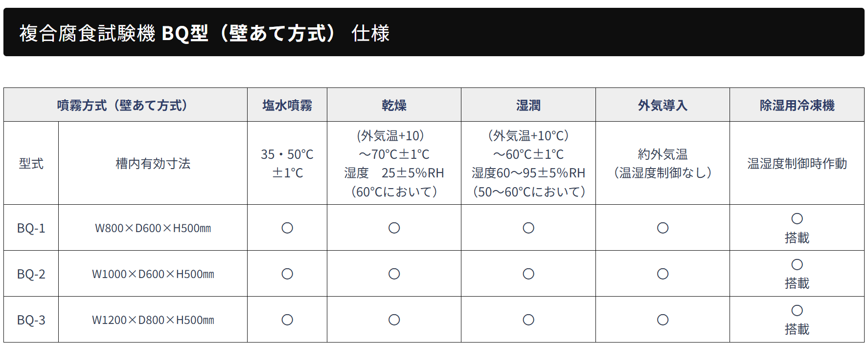Select the 湿潤 circle for BQ-3
Viewport: 868px width, 344px height.
click(528, 320)
